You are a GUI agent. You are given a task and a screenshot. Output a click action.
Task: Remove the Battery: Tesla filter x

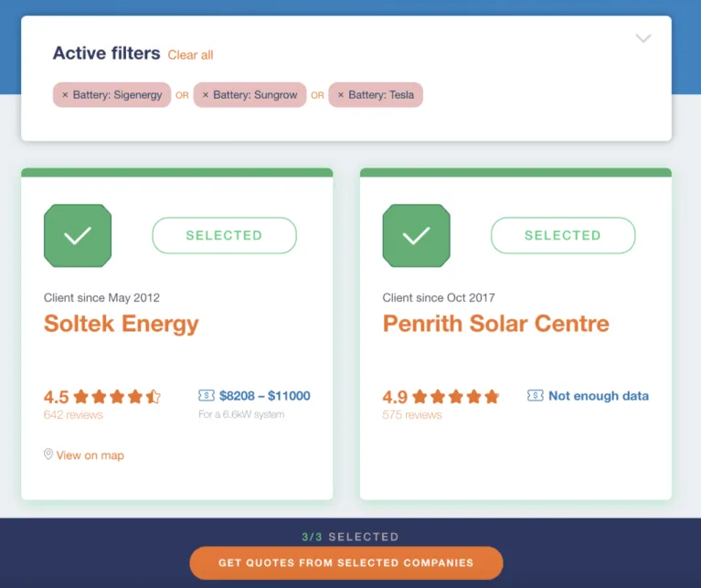pos(341,95)
